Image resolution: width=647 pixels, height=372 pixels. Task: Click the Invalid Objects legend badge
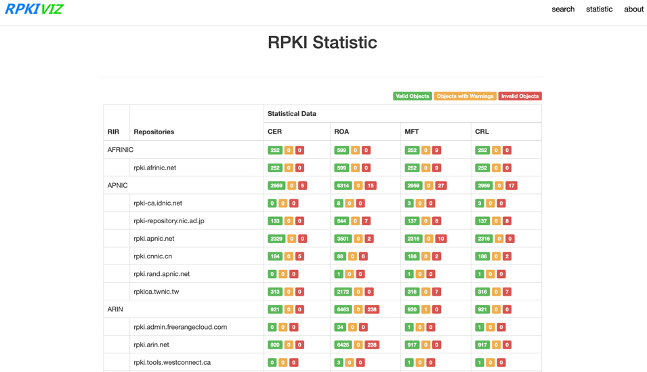(520, 96)
